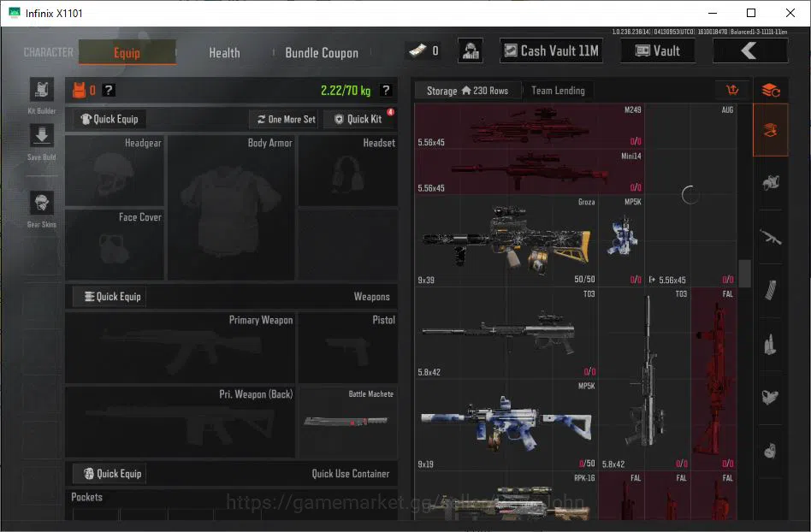Click the help icon beside weight
Viewport: 811px width, 532px height.
click(x=385, y=91)
